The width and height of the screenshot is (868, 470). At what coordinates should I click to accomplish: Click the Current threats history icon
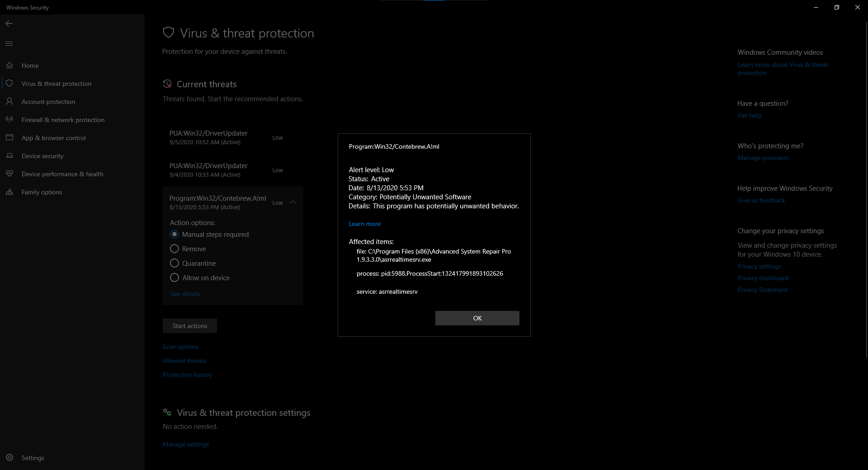point(167,84)
